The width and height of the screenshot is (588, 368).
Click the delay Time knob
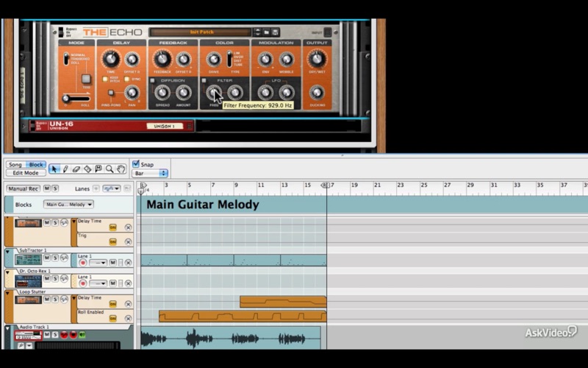[x=111, y=59]
